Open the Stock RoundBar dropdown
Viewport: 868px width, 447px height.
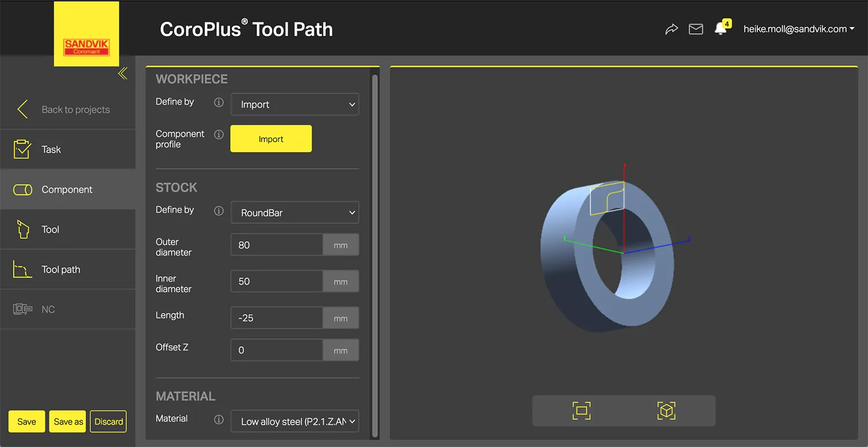coord(295,213)
